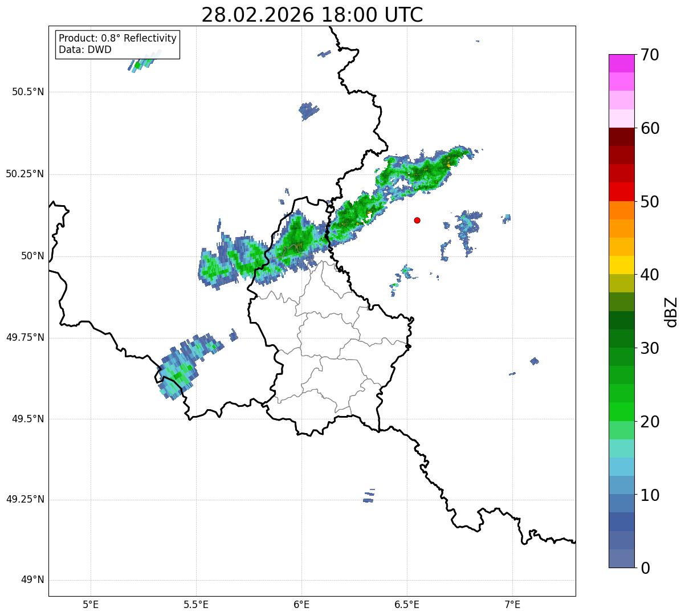The height and width of the screenshot is (616, 685).
Task: Click the small radar echo near 49.25°N 6.3°E
Action: (x=369, y=496)
